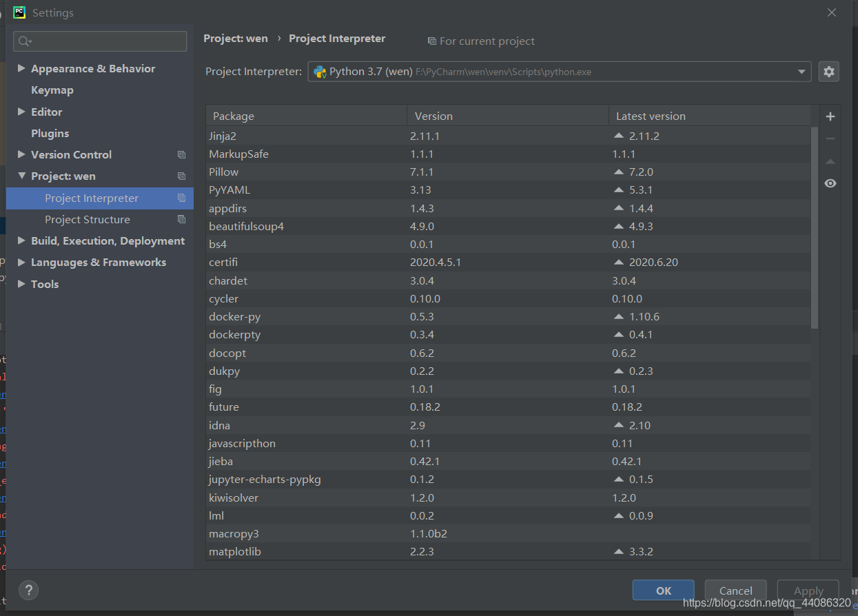Select the bs4 package row
Screen dimensions: 858x616
[509, 244]
